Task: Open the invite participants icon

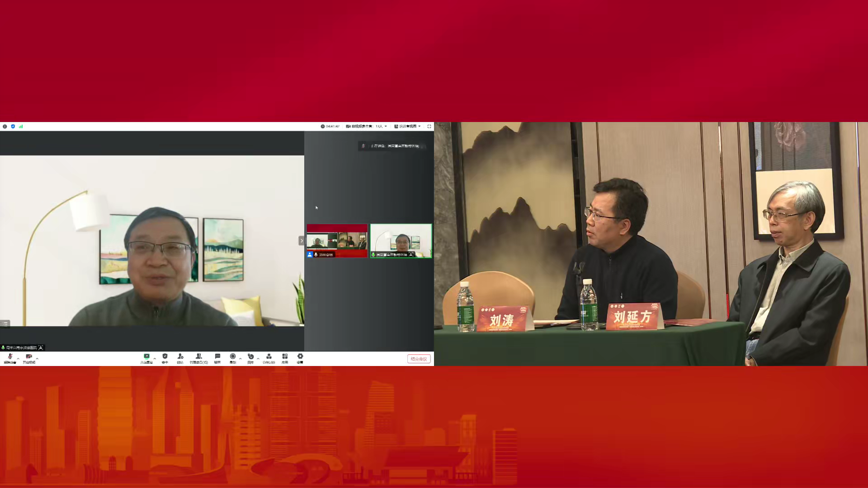Action: click(180, 358)
